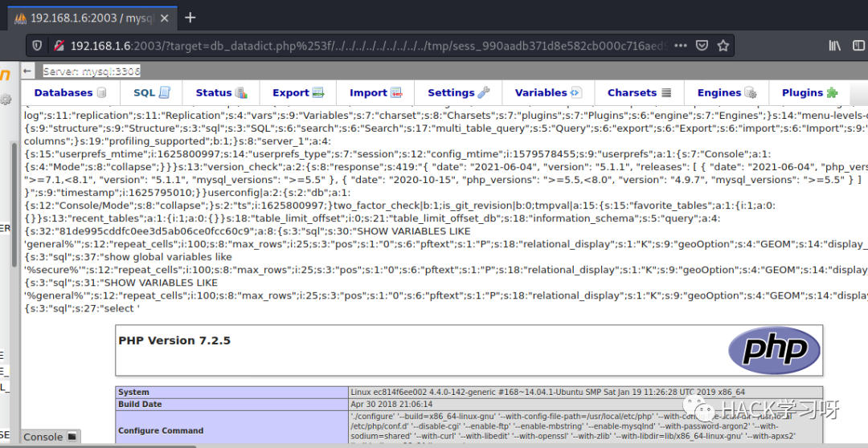Open the Import tab
Image resolution: width=868 pixels, height=448 pixels.
click(375, 93)
